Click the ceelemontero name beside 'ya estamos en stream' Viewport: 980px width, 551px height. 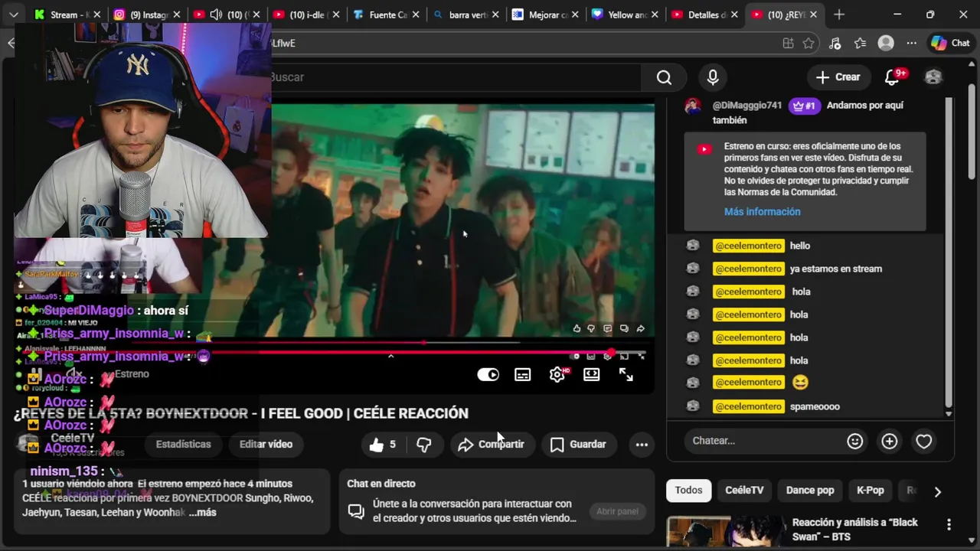[x=749, y=269]
